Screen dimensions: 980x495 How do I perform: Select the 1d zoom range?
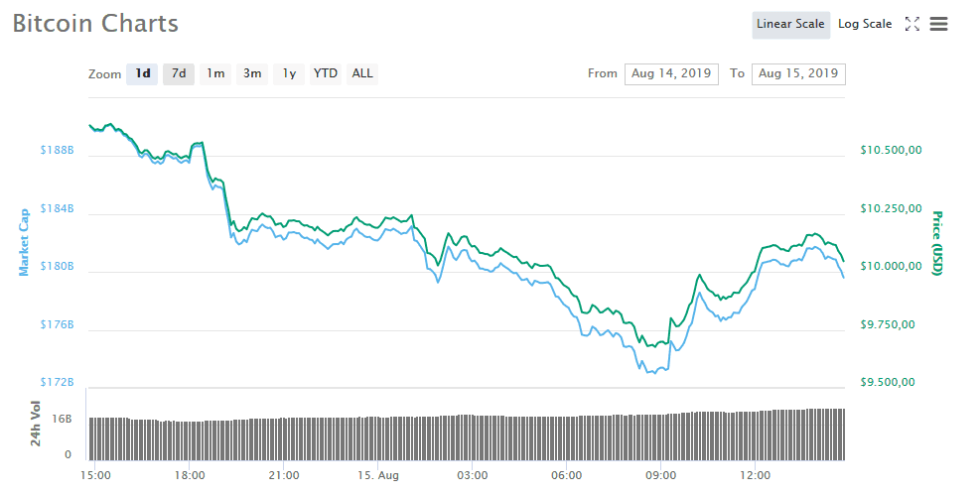click(143, 73)
